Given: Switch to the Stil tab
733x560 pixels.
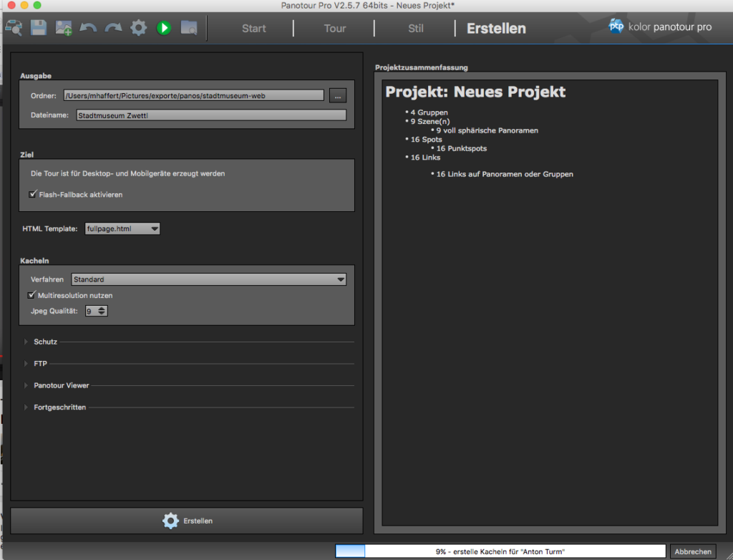Looking at the screenshot, I should tap(415, 29).
